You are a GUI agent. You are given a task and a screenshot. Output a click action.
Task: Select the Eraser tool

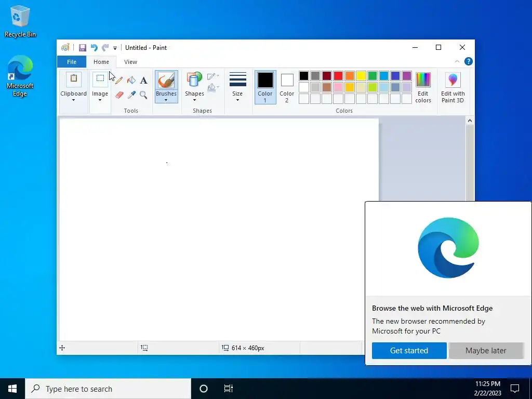pyautogui.click(x=119, y=95)
